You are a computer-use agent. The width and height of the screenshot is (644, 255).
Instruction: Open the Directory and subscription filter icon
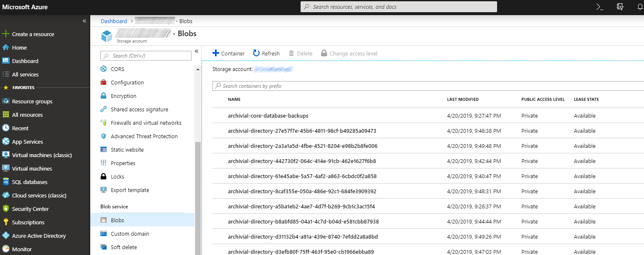tap(620, 7)
